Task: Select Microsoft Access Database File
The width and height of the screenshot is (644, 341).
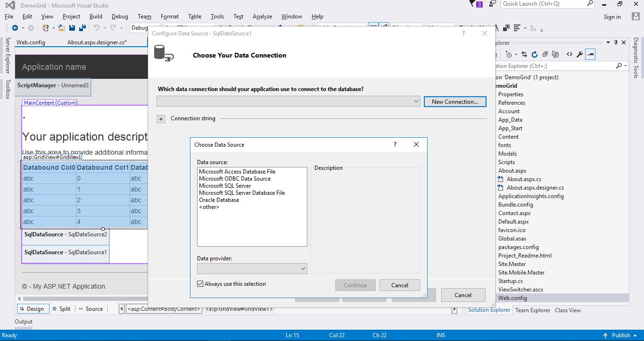Action: coord(237,172)
